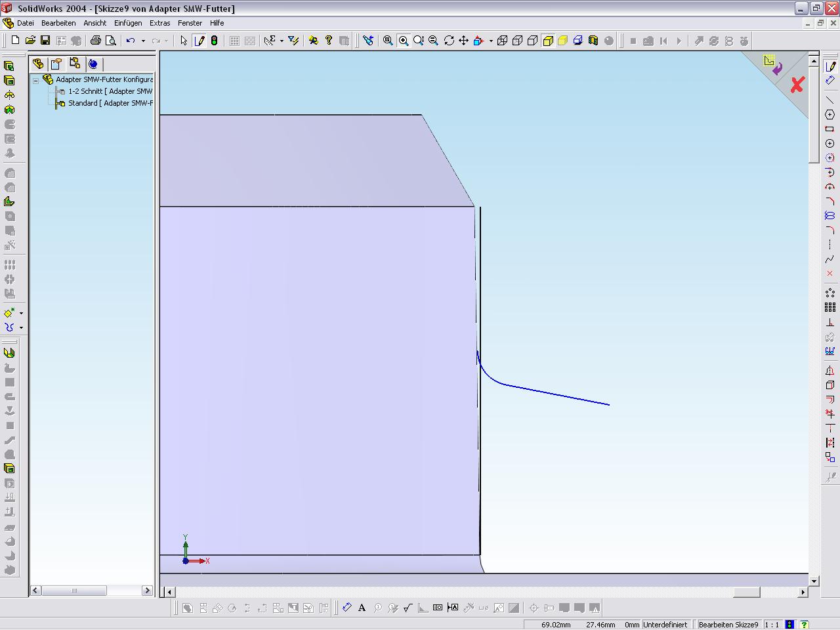The height and width of the screenshot is (630, 840).
Task: Activate the Spline sketch tool
Action: click(829, 259)
